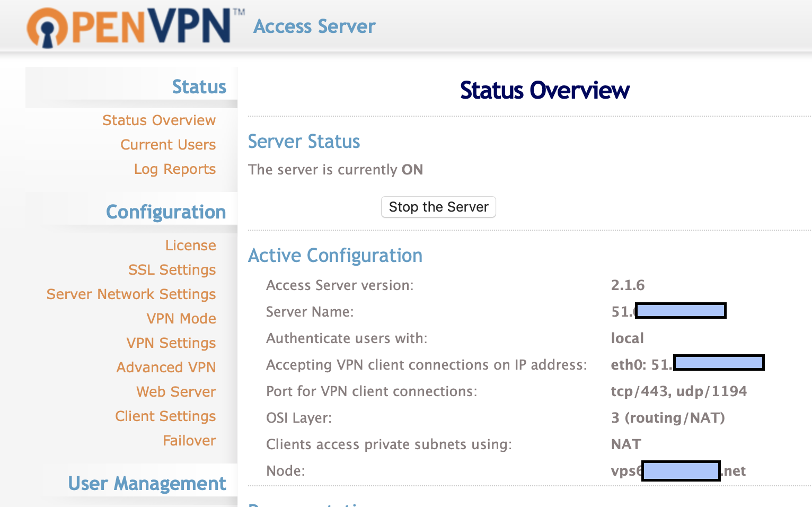
Task: Click the OSI layer value 3 (routing/NAT)
Action: click(x=668, y=418)
